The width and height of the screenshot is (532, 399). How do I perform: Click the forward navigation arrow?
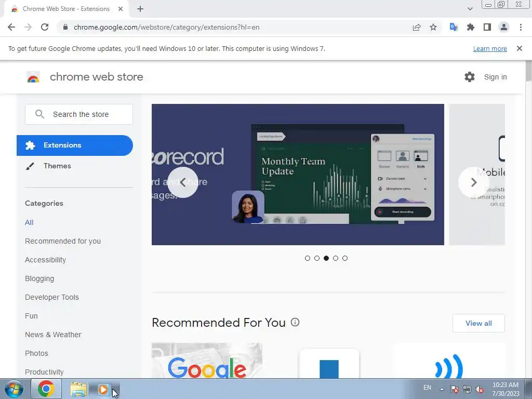(28, 27)
